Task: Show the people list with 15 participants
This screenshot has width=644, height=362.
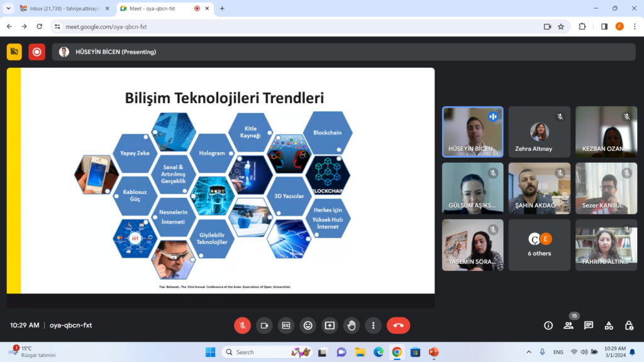Action: pos(569,326)
